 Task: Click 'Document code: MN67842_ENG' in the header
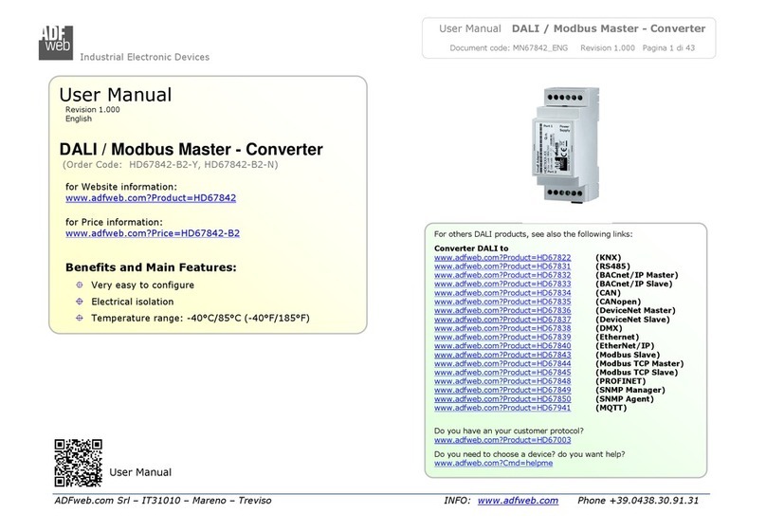pyautogui.click(x=508, y=47)
